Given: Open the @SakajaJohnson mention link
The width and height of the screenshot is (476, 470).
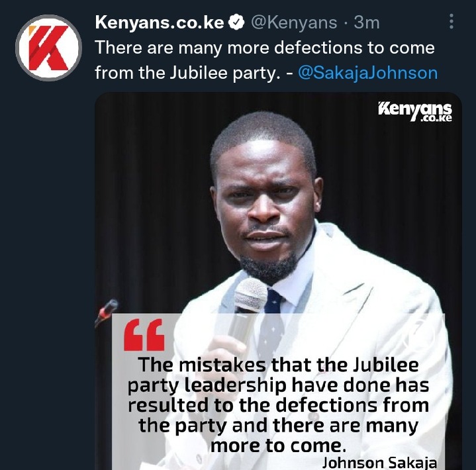Looking at the screenshot, I should point(367,73).
